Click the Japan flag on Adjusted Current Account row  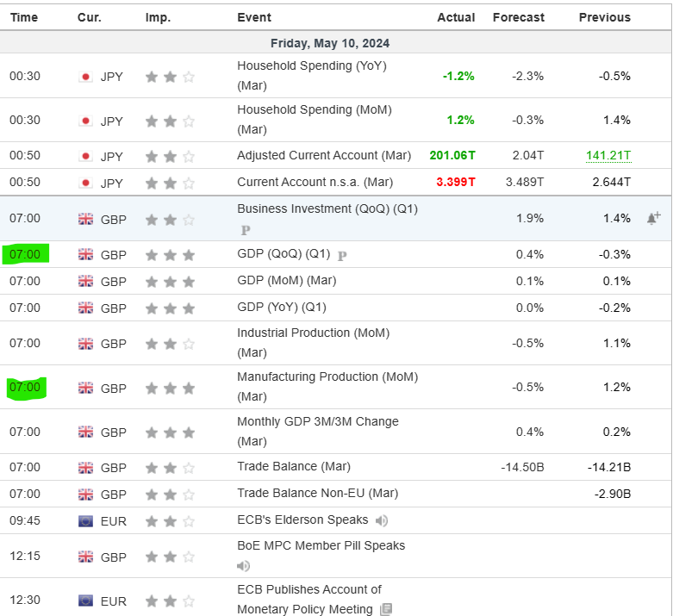coord(85,156)
